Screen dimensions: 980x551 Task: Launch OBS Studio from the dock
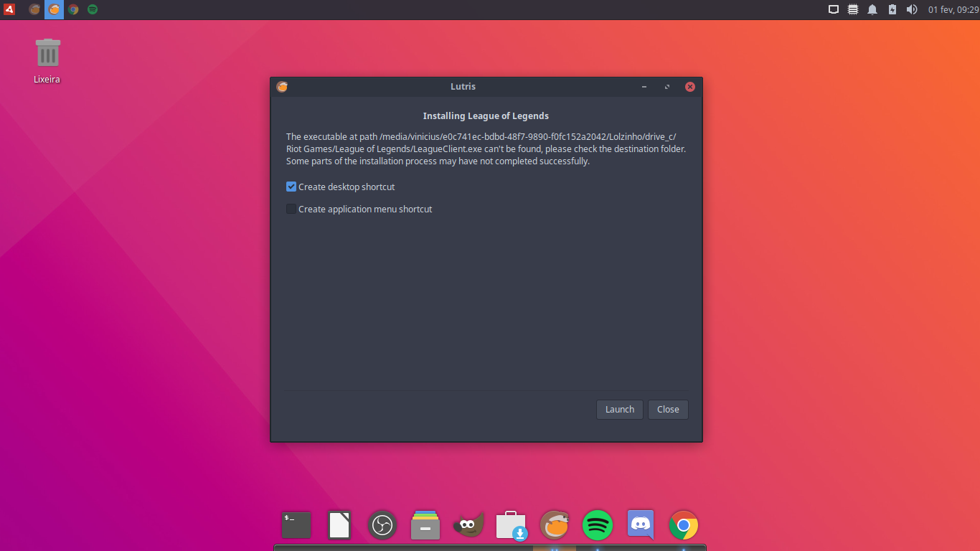tap(382, 525)
